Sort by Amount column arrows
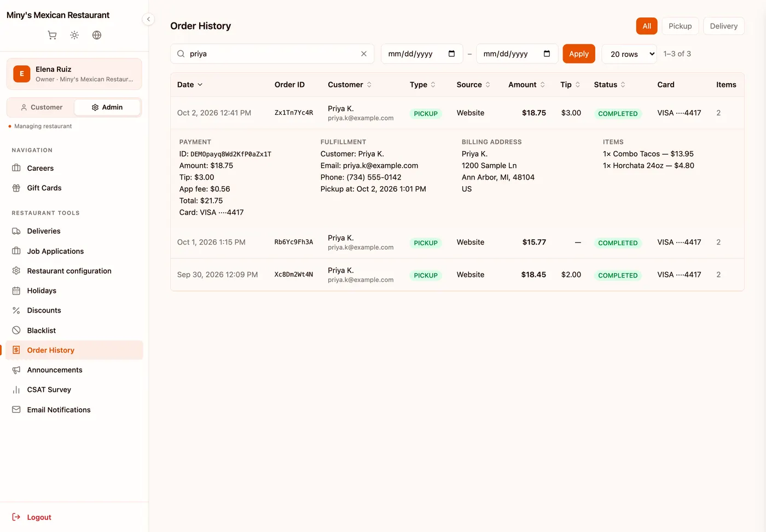Image resolution: width=766 pixels, height=532 pixels. click(x=543, y=85)
